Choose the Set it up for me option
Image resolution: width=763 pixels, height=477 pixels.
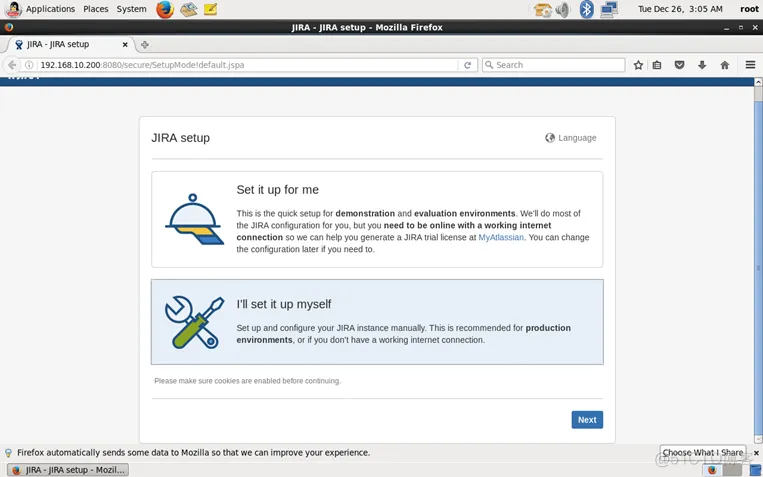click(377, 219)
